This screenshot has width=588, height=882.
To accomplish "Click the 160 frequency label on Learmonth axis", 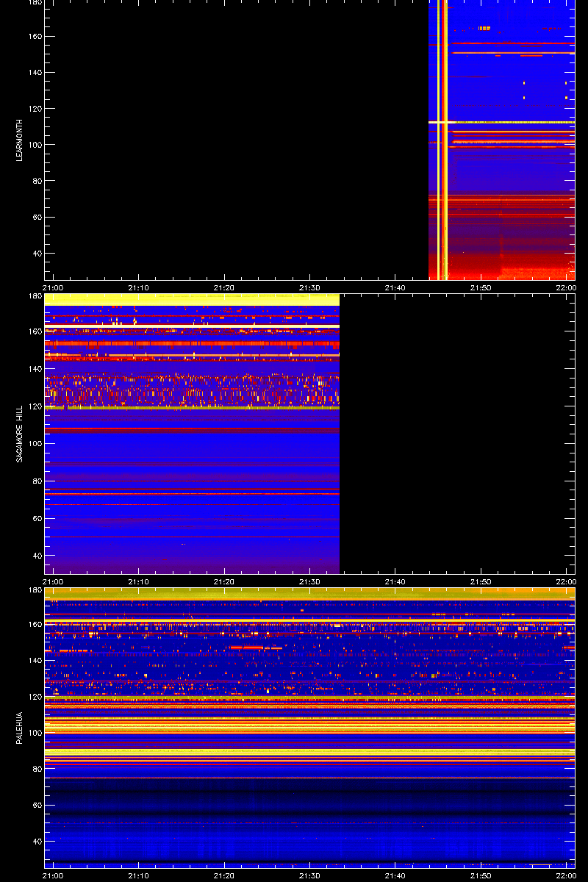I will (x=36, y=37).
